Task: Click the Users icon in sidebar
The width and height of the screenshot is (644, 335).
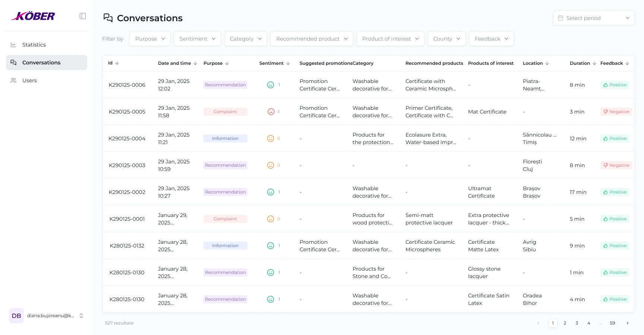Action: point(13,80)
